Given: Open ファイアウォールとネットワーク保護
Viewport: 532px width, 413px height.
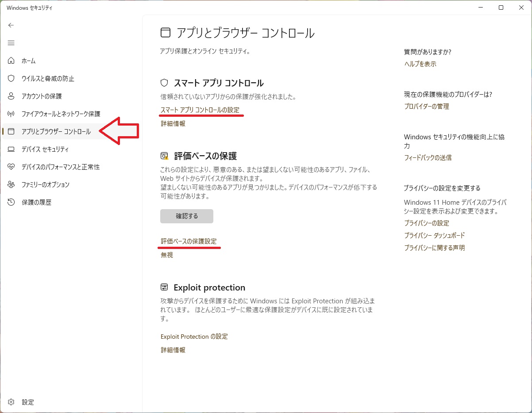Looking at the screenshot, I should click(x=61, y=114).
